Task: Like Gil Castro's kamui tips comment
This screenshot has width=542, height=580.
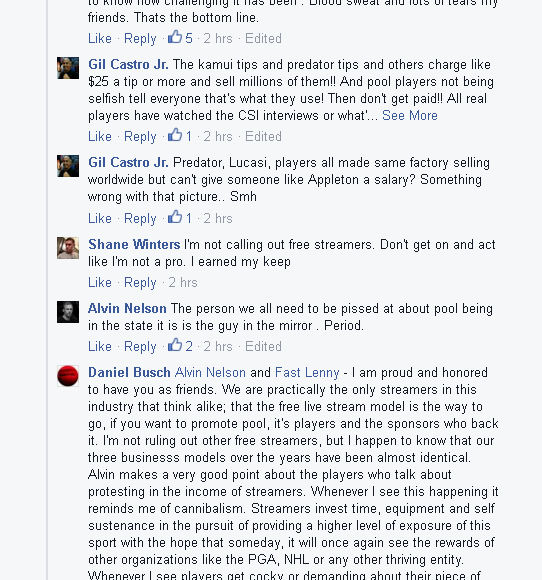Action: tap(100, 136)
